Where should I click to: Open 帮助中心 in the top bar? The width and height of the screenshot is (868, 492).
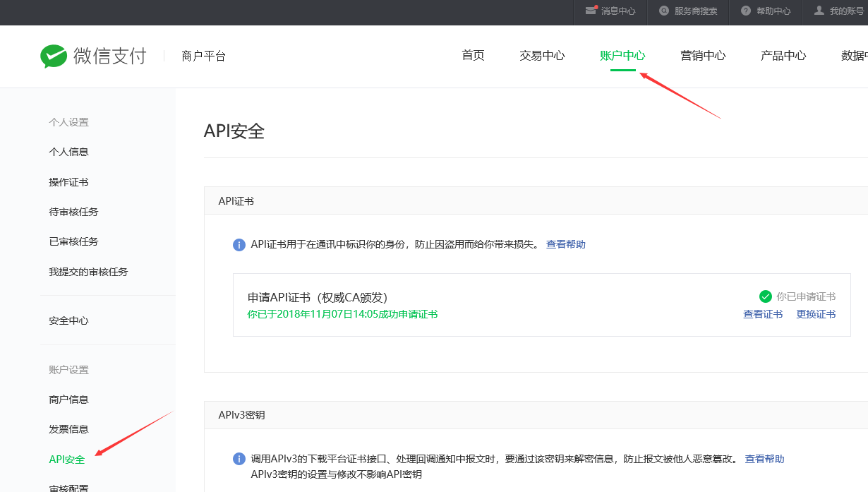[773, 11]
